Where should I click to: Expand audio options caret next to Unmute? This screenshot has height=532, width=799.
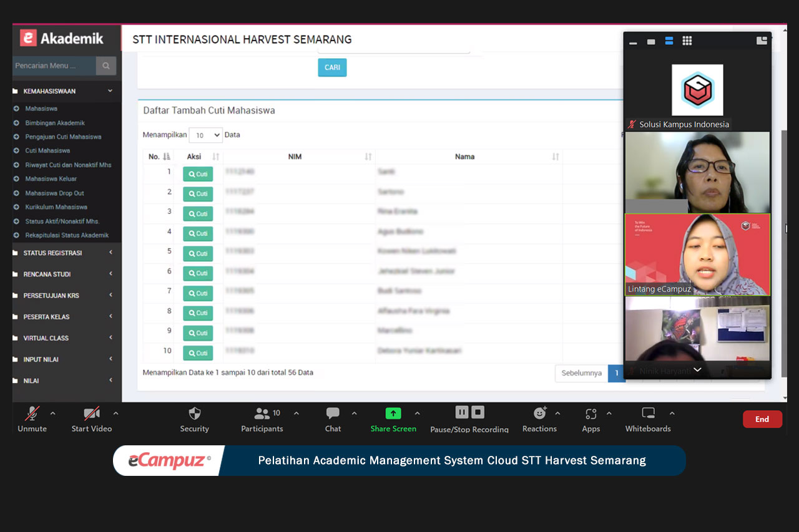click(x=52, y=413)
